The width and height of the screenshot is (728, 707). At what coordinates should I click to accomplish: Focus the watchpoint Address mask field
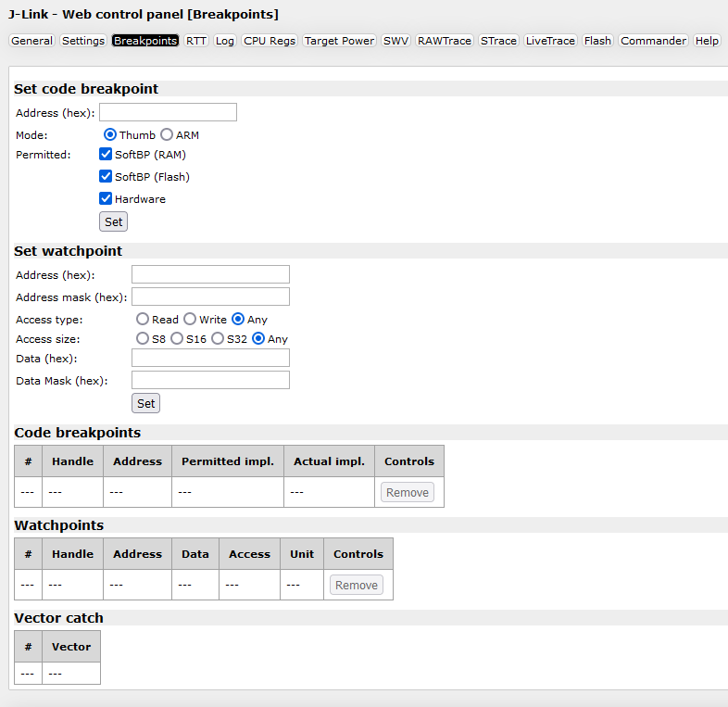(210, 297)
